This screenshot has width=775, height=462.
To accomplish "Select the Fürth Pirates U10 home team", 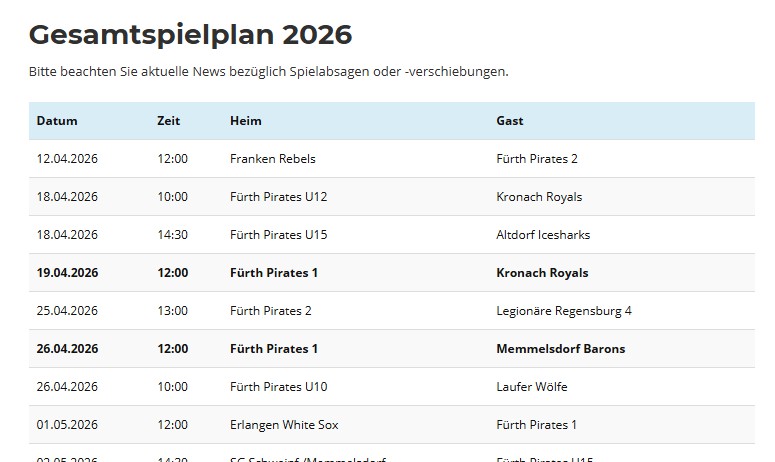I will (278, 387).
